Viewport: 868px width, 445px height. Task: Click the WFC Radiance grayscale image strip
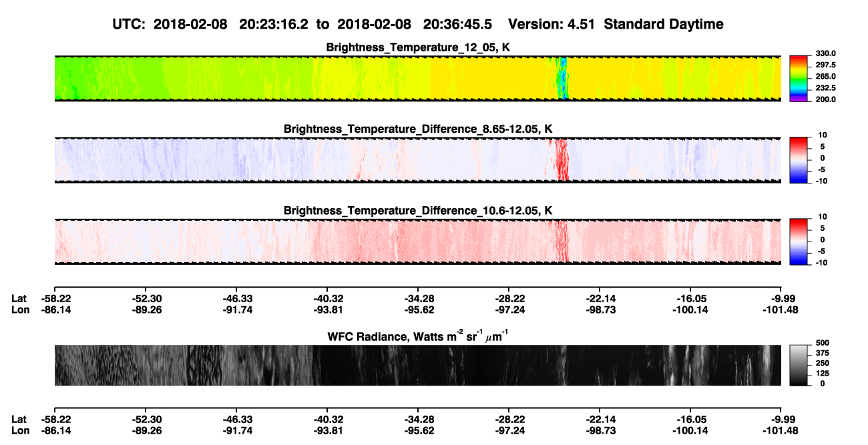coord(417,365)
